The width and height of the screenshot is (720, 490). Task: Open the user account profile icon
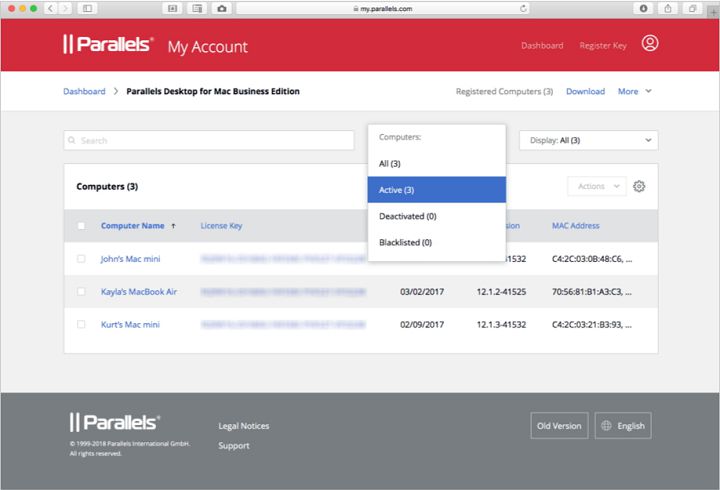click(x=650, y=44)
